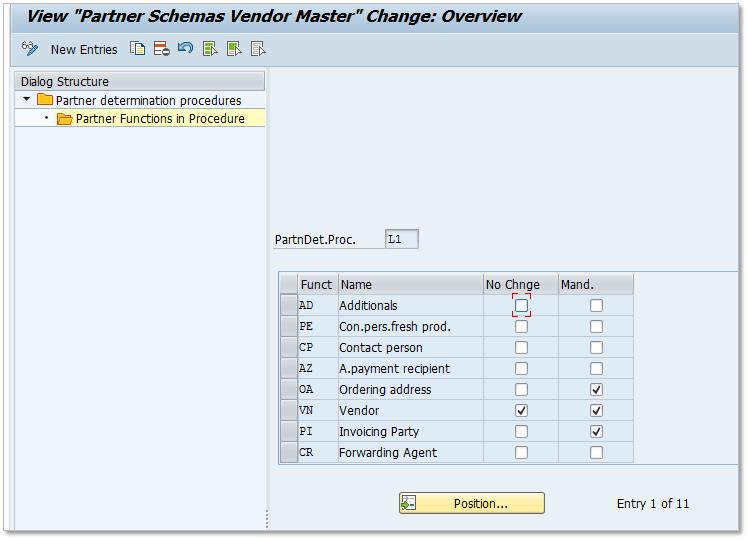Viewport: 748px width, 540px height.
Task: Click function code cell PE
Action: (318, 326)
